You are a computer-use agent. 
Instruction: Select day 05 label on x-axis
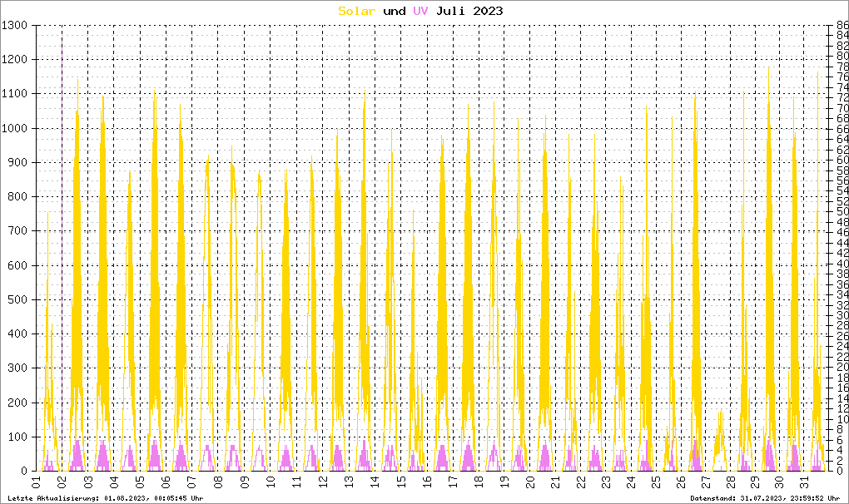pos(140,482)
